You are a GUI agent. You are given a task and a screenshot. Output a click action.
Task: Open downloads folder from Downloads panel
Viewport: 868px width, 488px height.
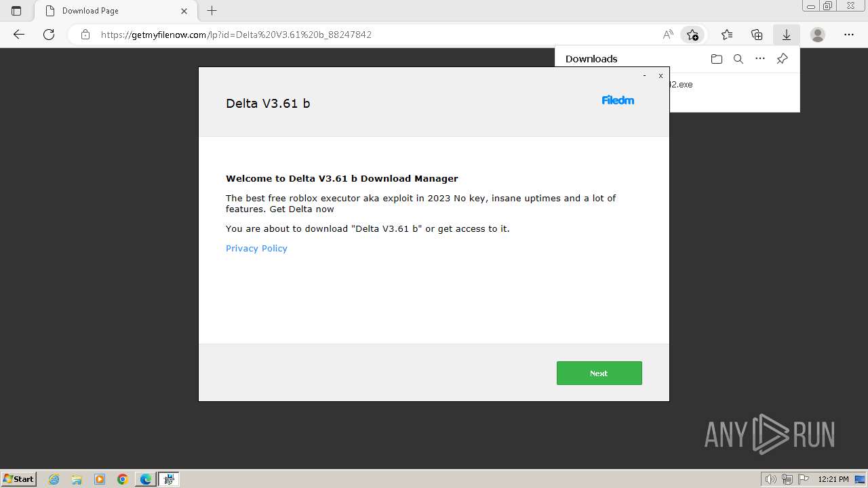(x=717, y=59)
